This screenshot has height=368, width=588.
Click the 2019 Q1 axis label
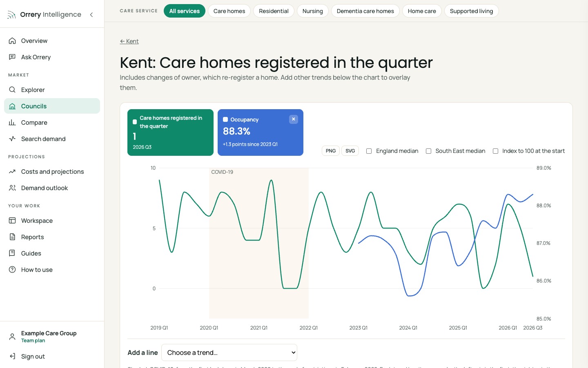coord(159,328)
